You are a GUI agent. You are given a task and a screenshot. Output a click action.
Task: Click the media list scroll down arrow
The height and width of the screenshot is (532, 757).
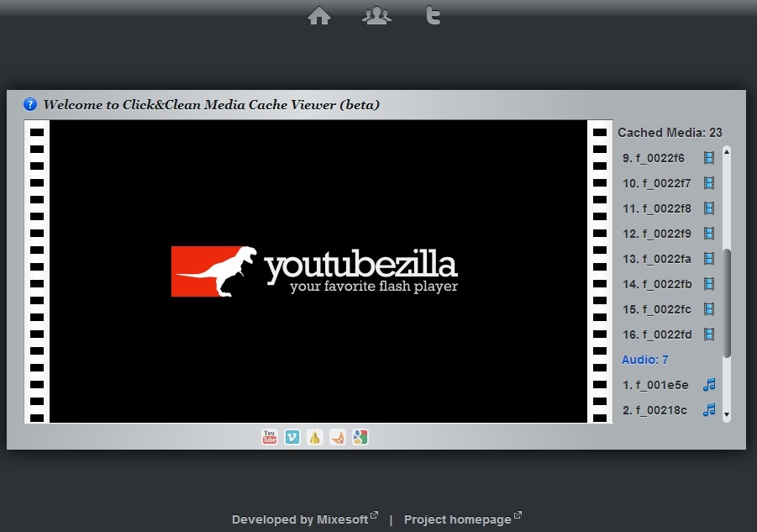coord(727,414)
